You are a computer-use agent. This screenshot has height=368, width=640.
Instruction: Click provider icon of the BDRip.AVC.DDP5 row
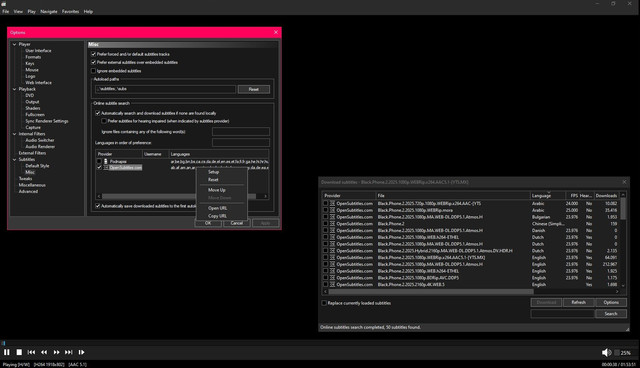[332, 278]
